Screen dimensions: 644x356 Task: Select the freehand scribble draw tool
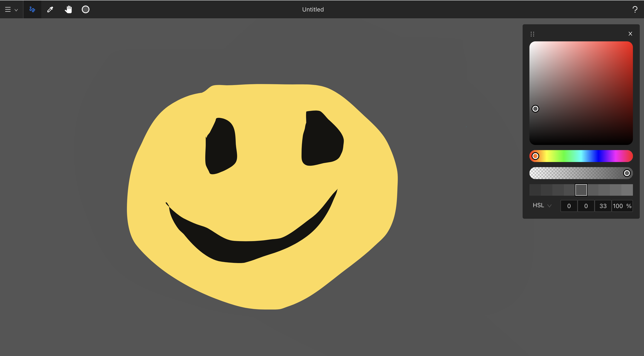click(x=32, y=10)
